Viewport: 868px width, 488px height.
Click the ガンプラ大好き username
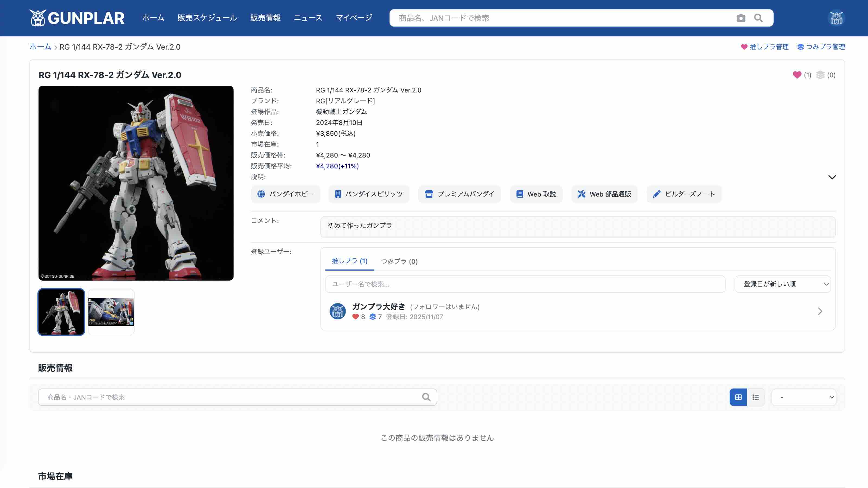pos(378,306)
